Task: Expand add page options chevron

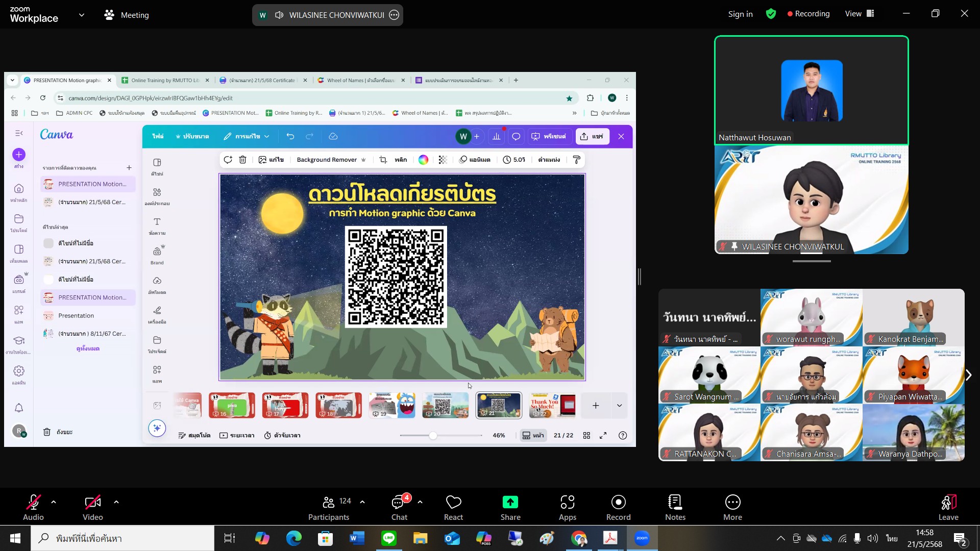Action: (x=619, y=405)
